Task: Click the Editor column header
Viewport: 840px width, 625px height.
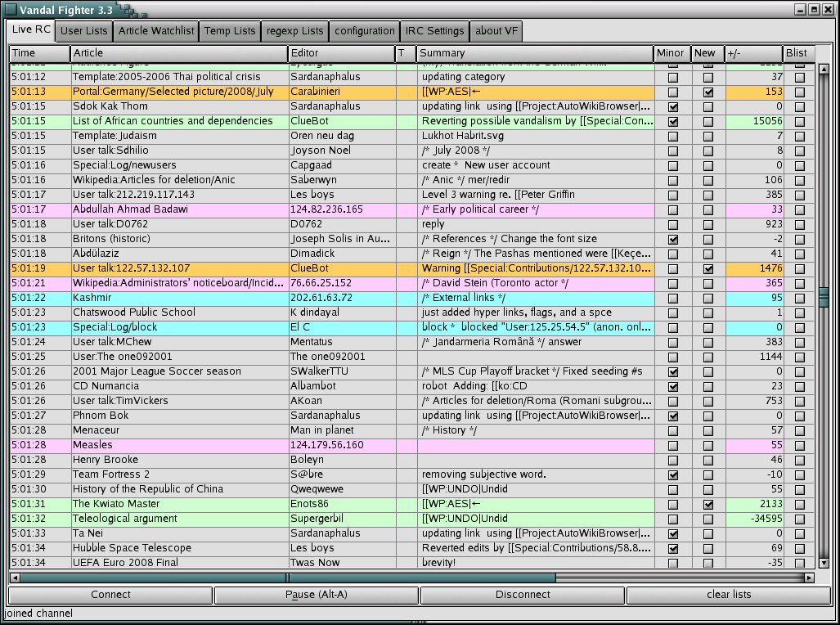Action: [x=340, y=53]
